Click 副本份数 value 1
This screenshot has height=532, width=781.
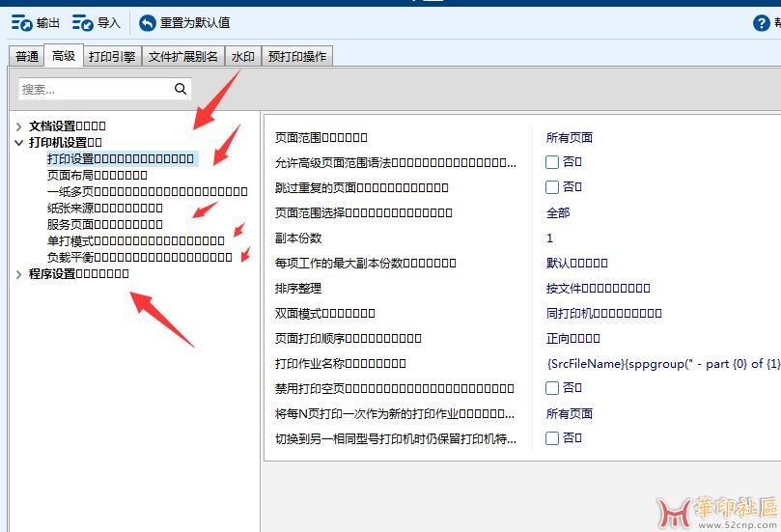click(x=549, y=238)
